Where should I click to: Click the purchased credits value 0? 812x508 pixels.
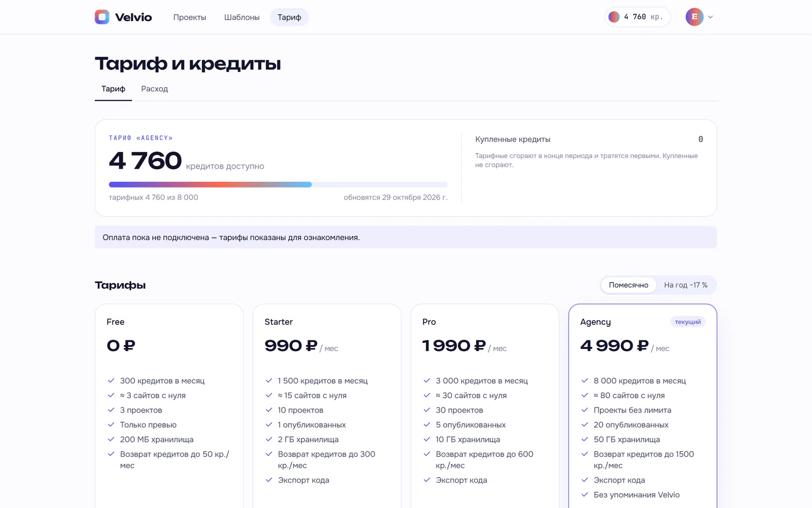tap(700, 139)
